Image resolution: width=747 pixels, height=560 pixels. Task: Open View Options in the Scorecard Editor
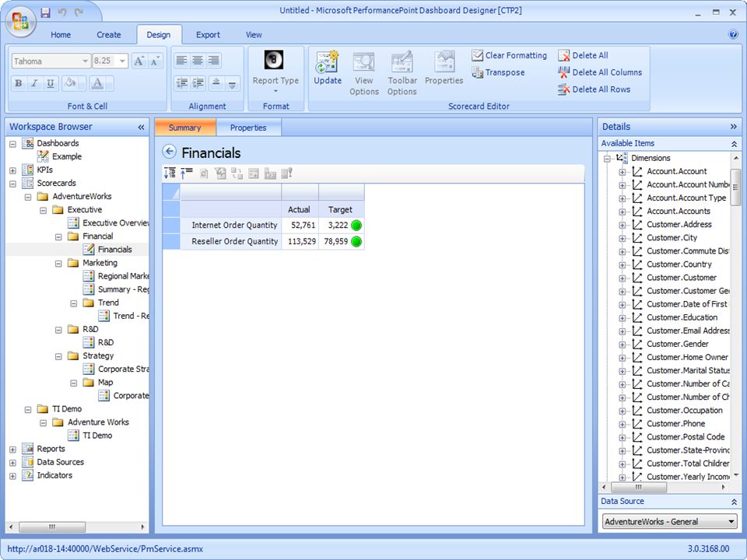click(364, 73)
